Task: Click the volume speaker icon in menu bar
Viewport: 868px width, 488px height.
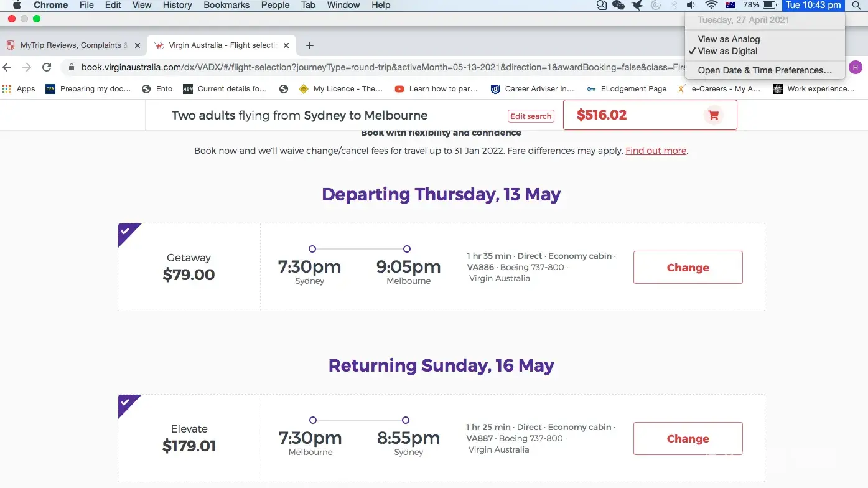Action: (x=691, y=5)
